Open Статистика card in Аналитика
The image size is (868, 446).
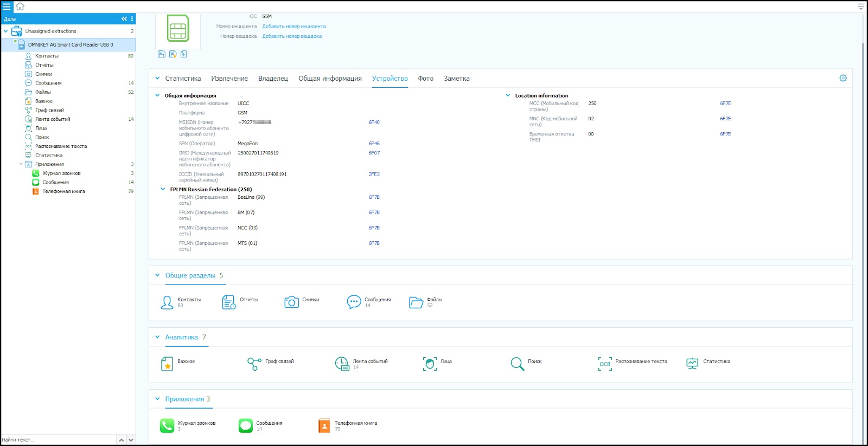[x=708, y=364]
